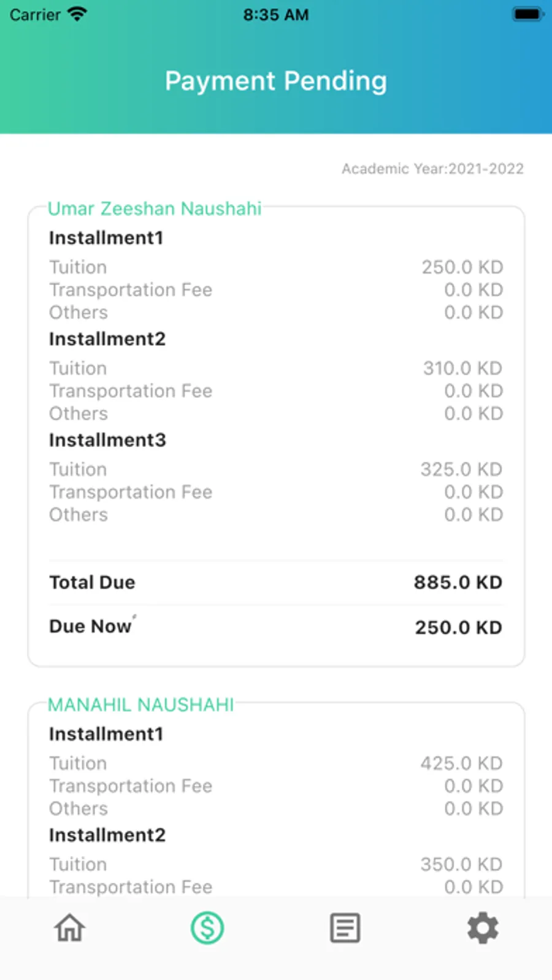Select the dollar Payments tab icon
This screenshot has width=552, height=980.
pyautogui.click(x=207, y=928)
